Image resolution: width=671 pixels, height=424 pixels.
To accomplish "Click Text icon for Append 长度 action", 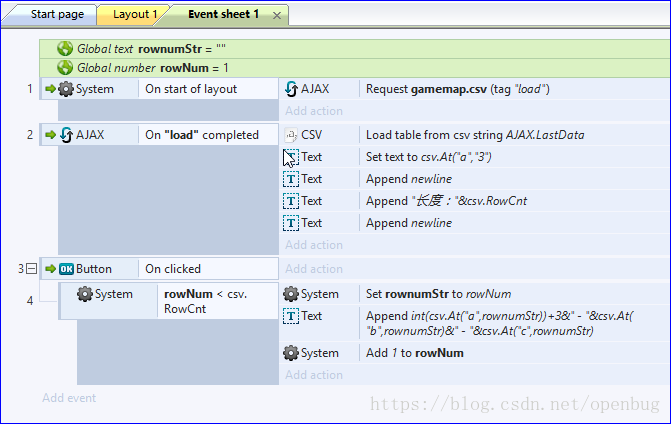I will (291, 201).
